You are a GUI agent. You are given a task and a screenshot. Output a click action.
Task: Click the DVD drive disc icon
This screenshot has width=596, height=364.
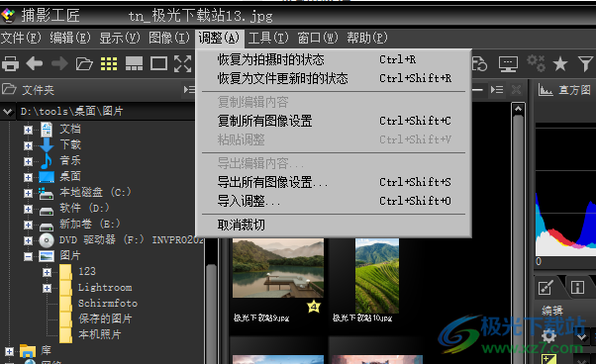(x=47, y=240)
